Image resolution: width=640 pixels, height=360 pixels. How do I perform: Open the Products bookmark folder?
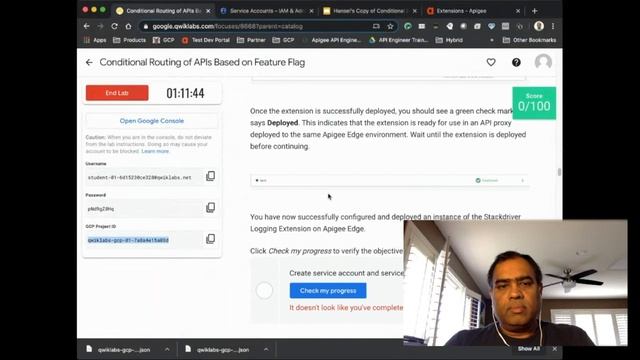click(x=129, y=40)
